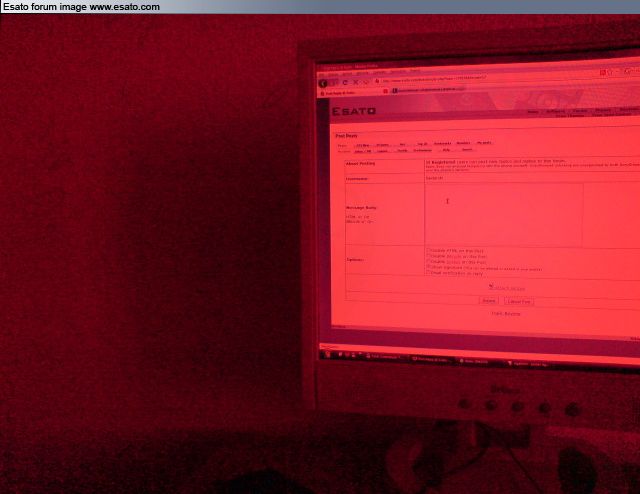Check Disable Smilies on this post
This screenshot has height=494, width=640.
[429, 261]
